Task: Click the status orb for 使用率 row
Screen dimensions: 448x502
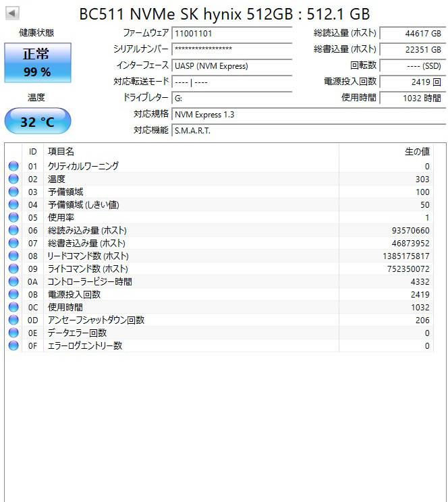Action: pos(13,217)
